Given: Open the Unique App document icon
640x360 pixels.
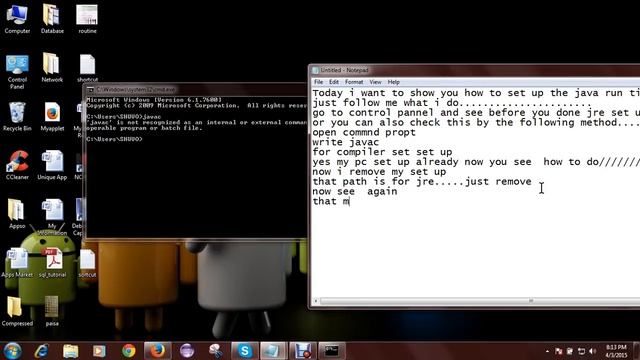Looking at the screenshot, I should coord(52,165).
